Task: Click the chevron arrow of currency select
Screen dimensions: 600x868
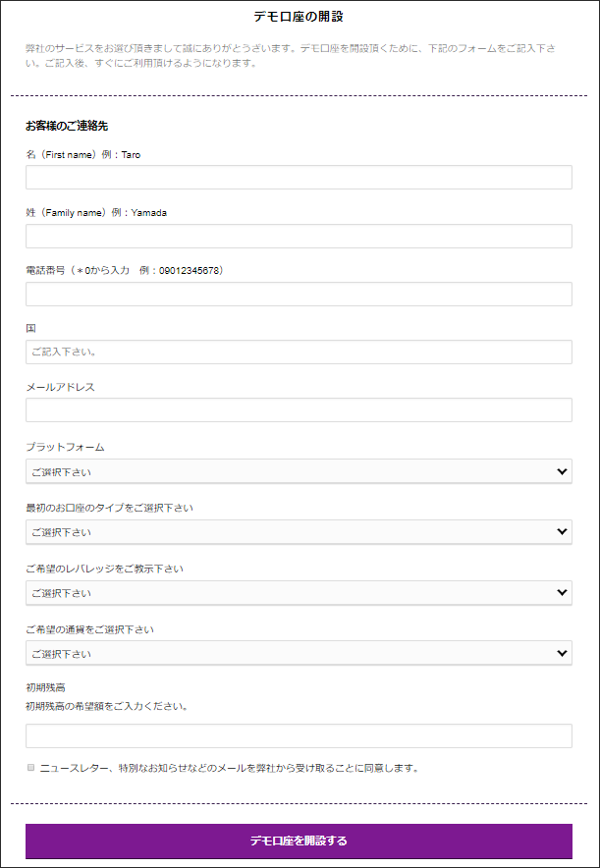Action: click(x=562, y=654)
